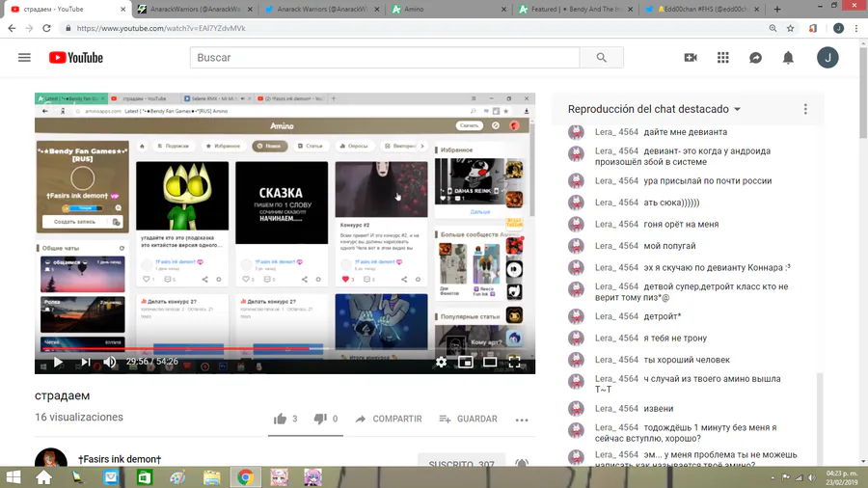This screenshot has height=488, width=868.
Task: Show hidden taskbar tray icons
Action: click(x=773, y=477)
